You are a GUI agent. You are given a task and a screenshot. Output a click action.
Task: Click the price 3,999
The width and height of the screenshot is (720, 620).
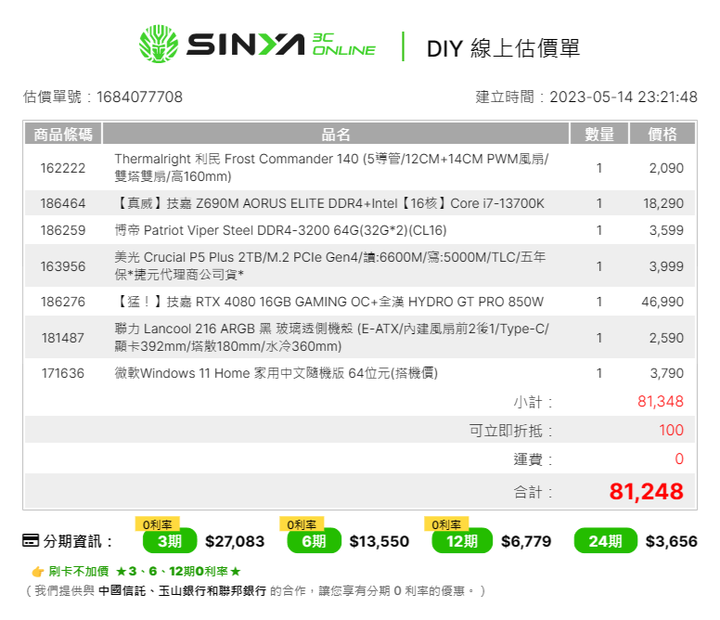[x=666, y=266]
